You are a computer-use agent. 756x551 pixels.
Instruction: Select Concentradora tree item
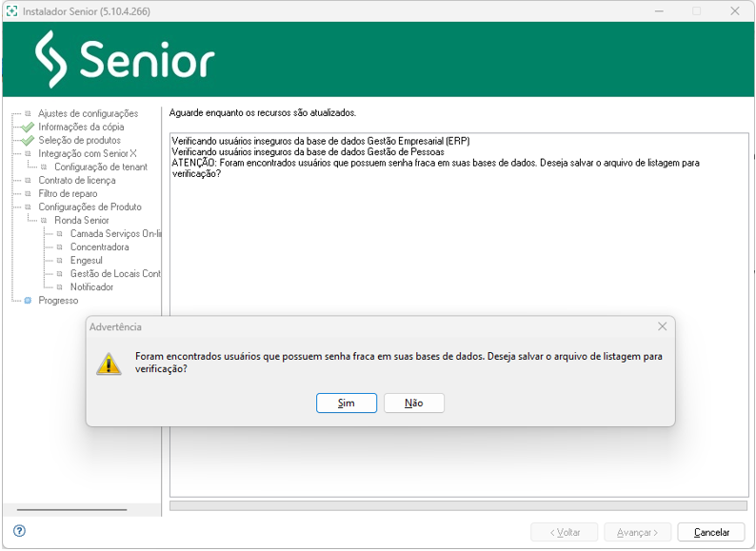pyautogui.click(x=100, y=247)
